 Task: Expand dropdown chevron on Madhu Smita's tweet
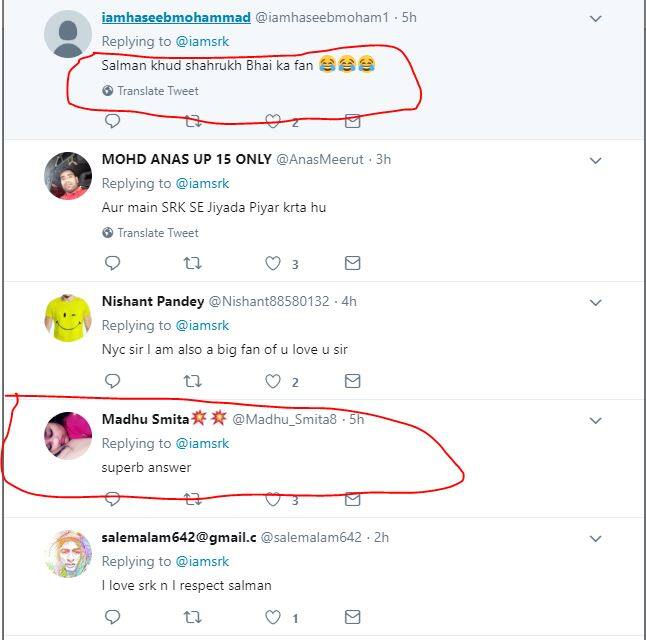coord(595,421)
